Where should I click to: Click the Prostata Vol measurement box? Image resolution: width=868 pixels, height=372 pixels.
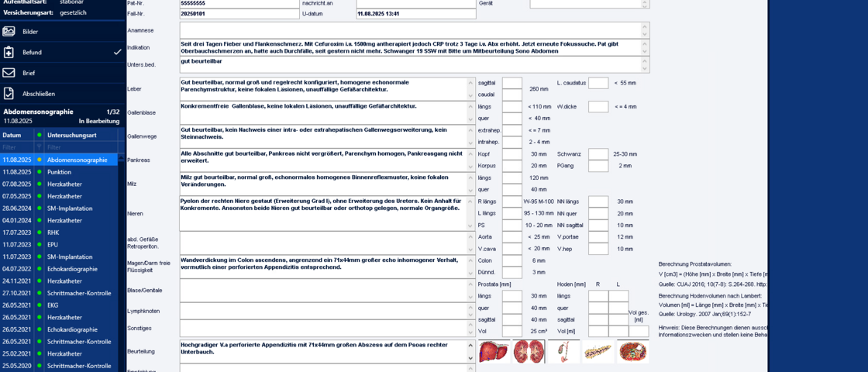[512, 332]
